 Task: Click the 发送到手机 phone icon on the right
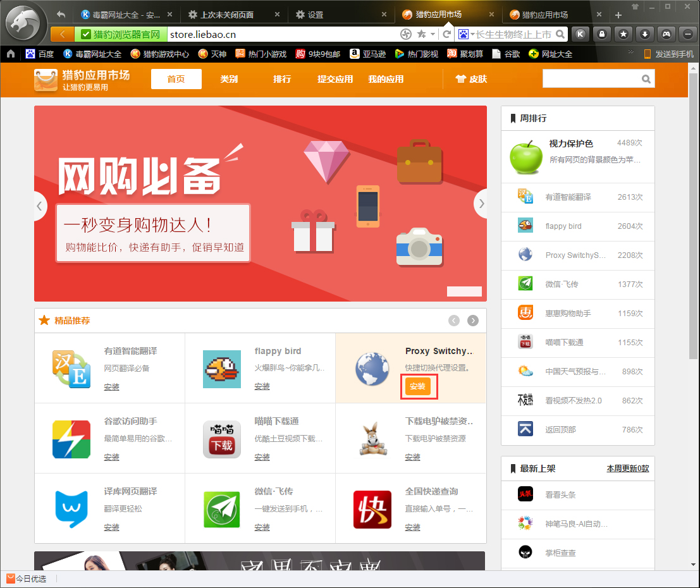point(646,55)
